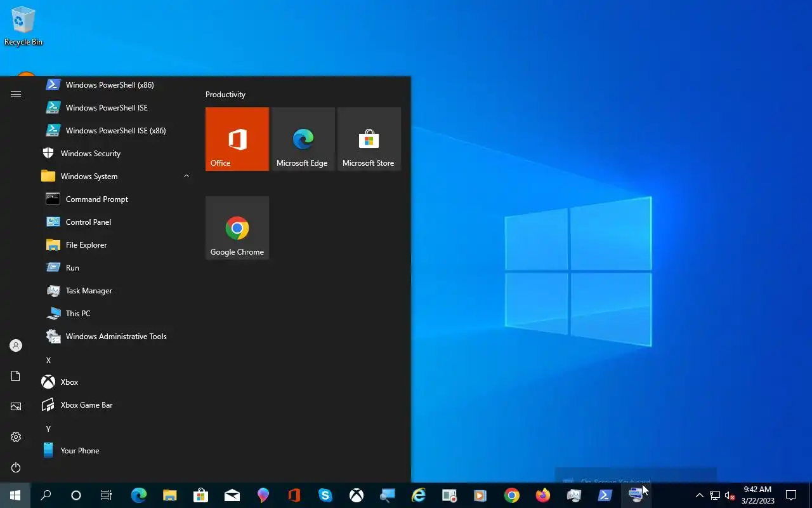Open Task Manager icon on the taskbar
This screenshot has width=812, height=508.
pos(574,495)
